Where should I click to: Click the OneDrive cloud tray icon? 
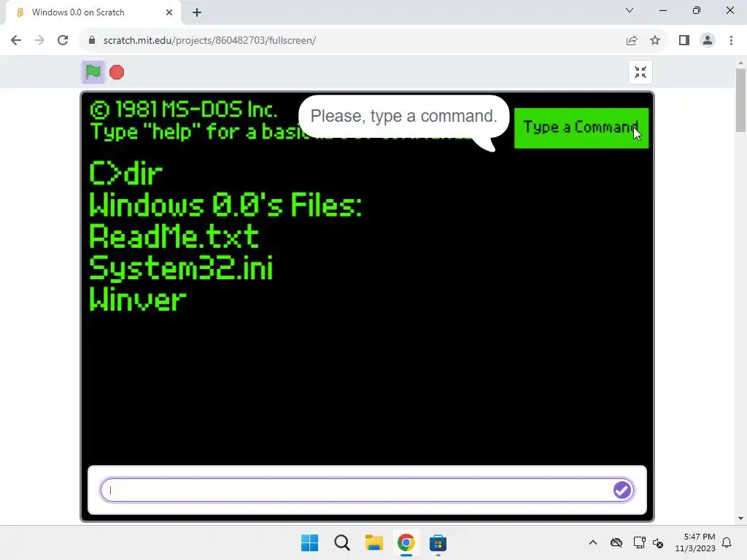coord(616,542)
